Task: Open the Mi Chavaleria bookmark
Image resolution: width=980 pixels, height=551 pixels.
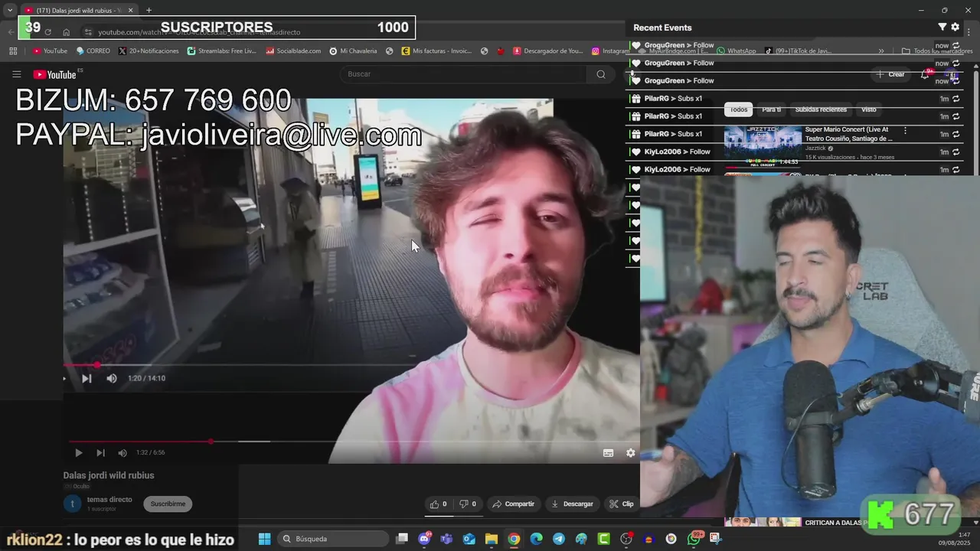Action: tap(353, 51)
